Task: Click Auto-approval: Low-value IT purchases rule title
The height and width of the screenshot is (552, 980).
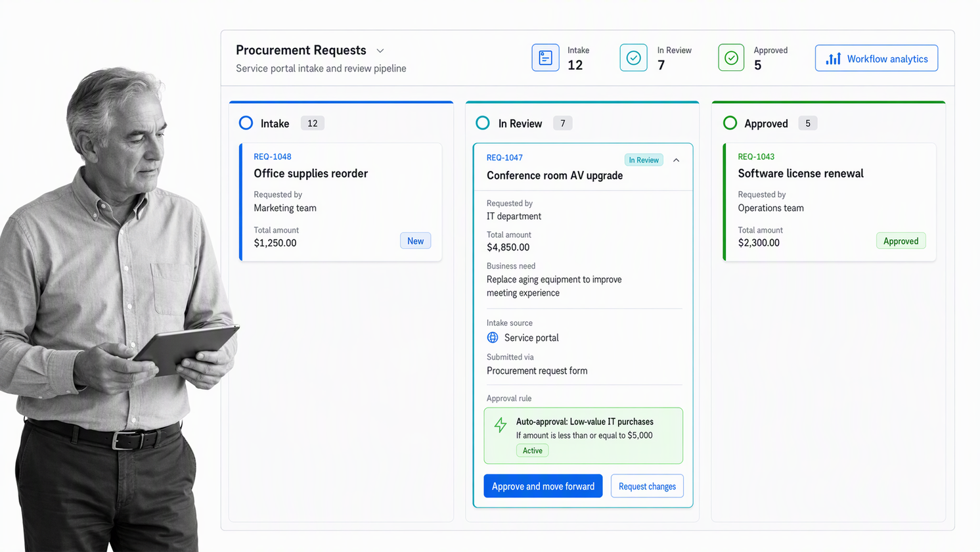Action: point(585,422)
